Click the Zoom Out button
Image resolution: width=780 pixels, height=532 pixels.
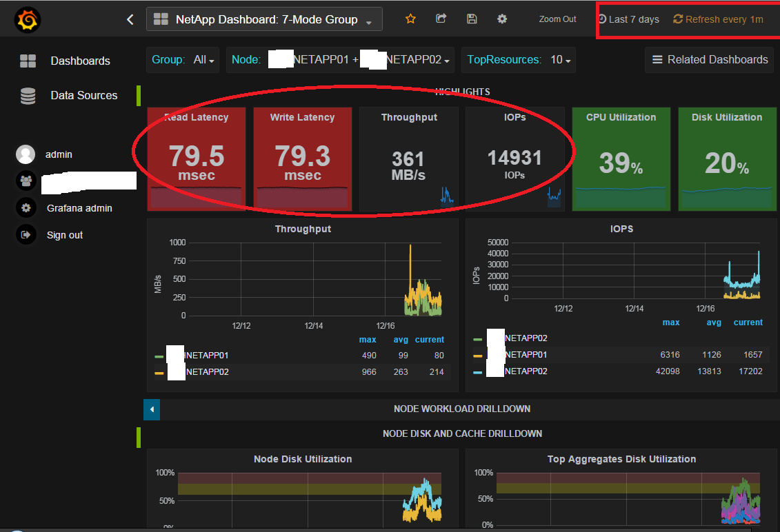click(557, 19)
